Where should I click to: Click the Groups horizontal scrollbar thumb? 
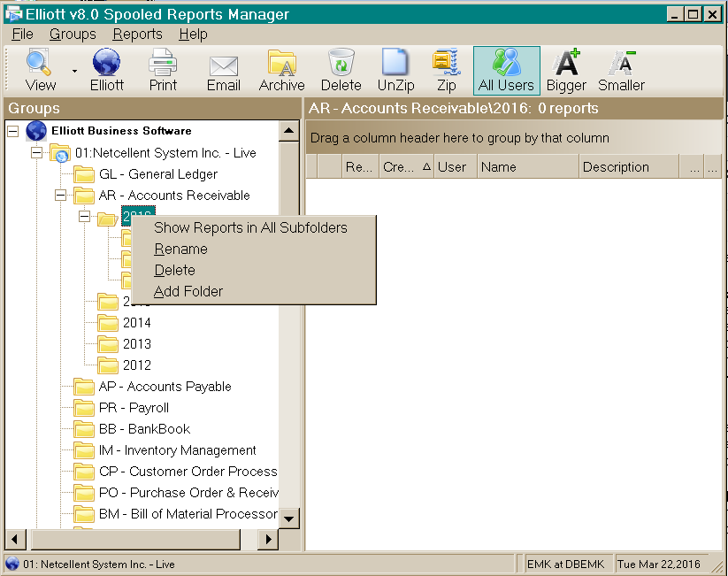pos(135,540)
